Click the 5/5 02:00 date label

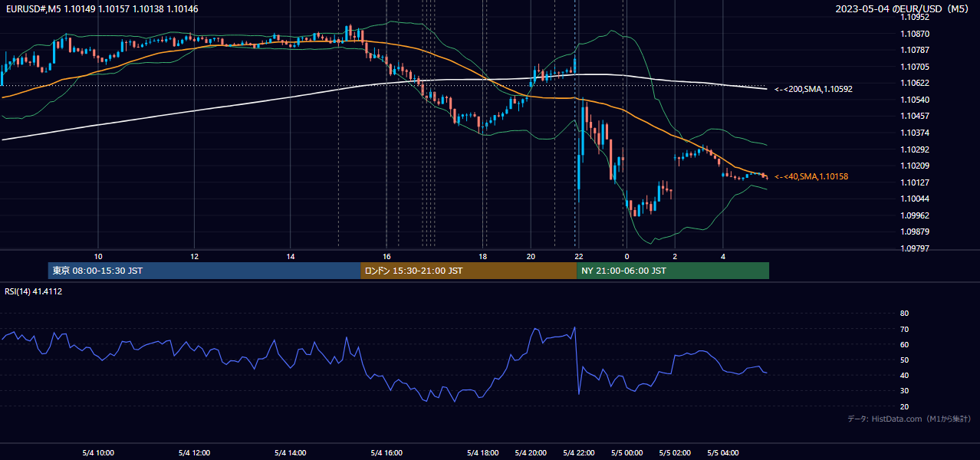(x=674, y=452)
